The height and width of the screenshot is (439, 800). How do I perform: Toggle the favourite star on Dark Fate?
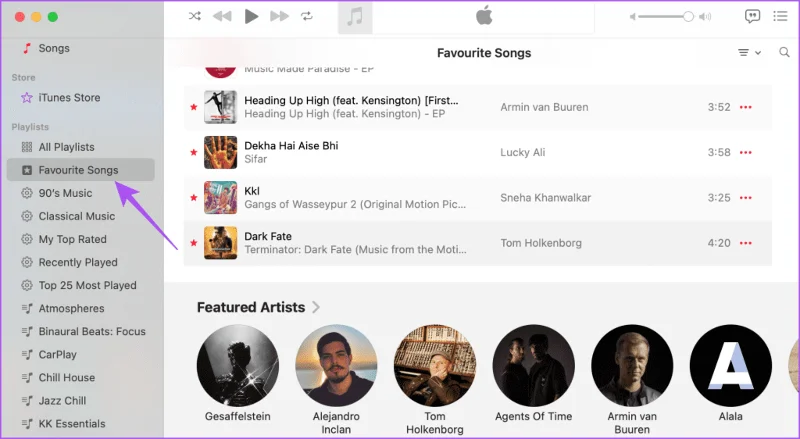[x=194, y=243]
